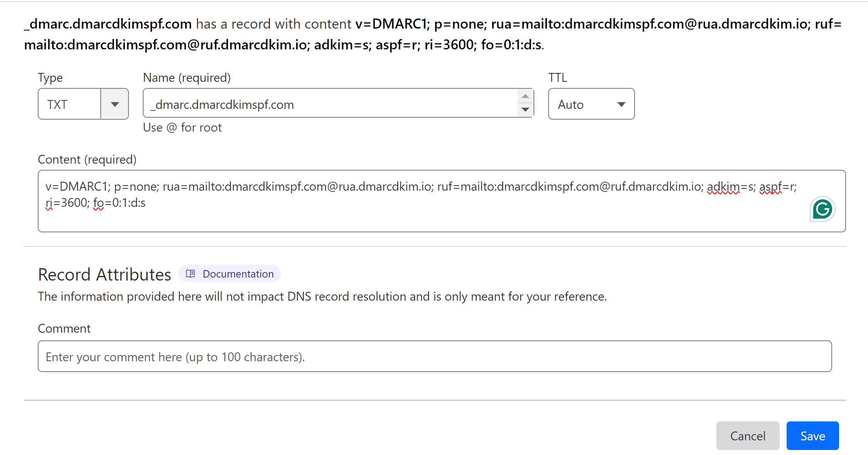Click the Content textarea with the DMARC record
The image size is (868, 455).
coord(442,201)
